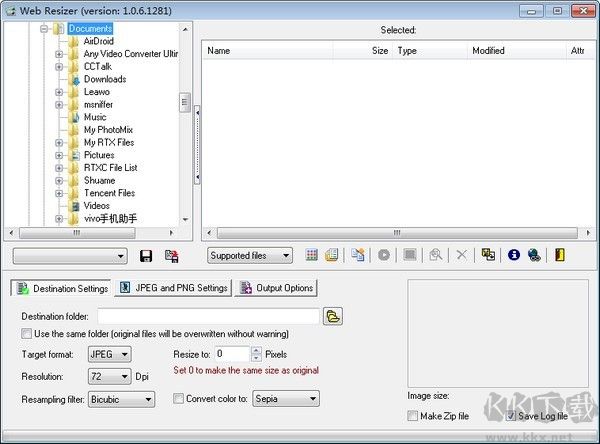Screen dimensions: 600x444
Task: Click the file list horizontal scrollbar thumb
Action: point(397,233)
